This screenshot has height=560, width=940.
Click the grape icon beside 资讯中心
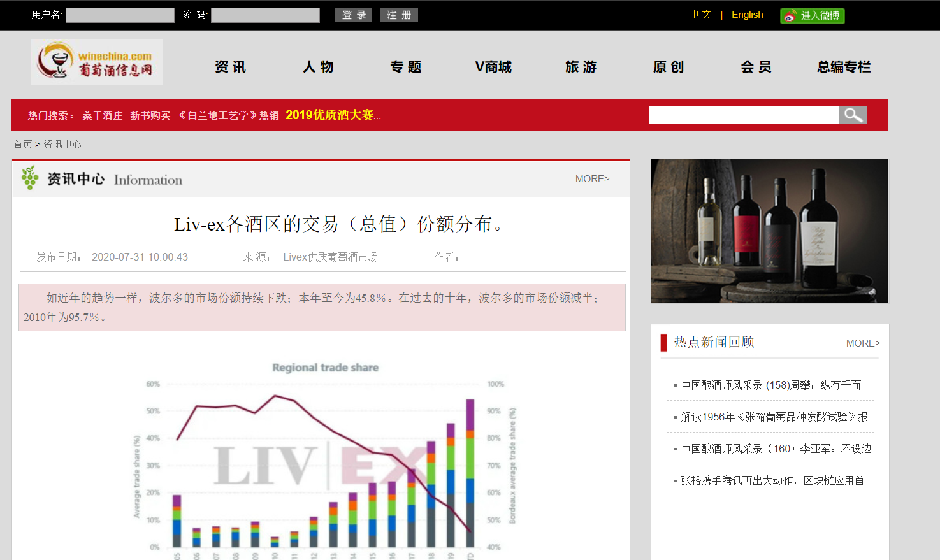pyautogui.click(x=30, y=178)
